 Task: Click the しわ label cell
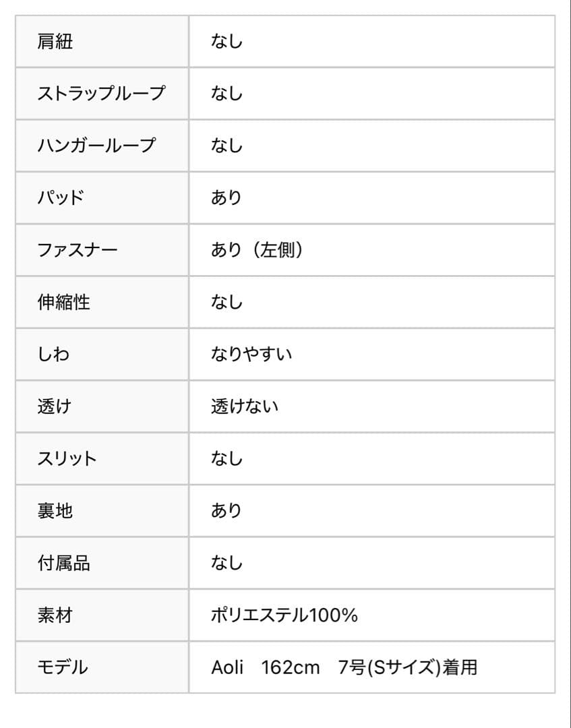click(x=54, y=355)
